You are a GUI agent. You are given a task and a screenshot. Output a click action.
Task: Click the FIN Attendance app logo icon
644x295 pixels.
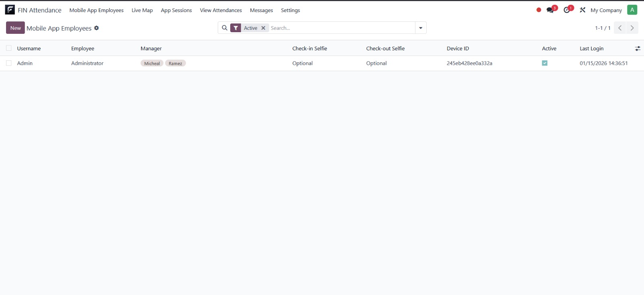pos(10,10)
